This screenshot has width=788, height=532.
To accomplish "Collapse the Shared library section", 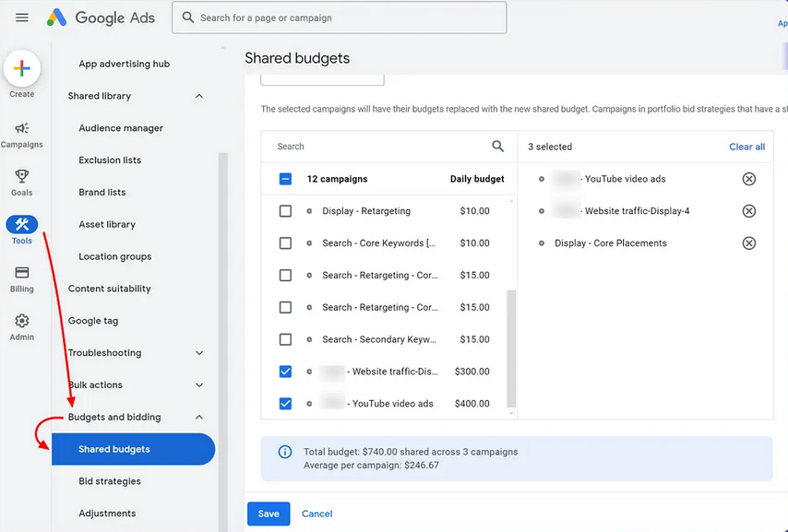I will tap(198, 96).
